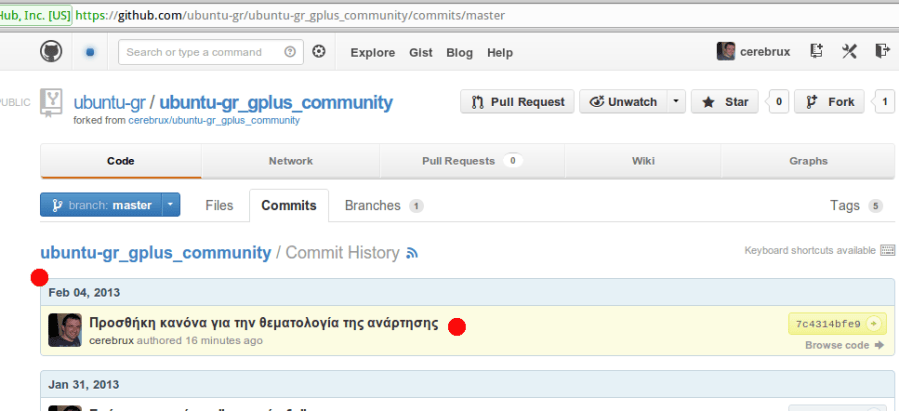Switch to the Network tab
The height and width of the screenshot is (411, 899).
click(x=291, y=161)
